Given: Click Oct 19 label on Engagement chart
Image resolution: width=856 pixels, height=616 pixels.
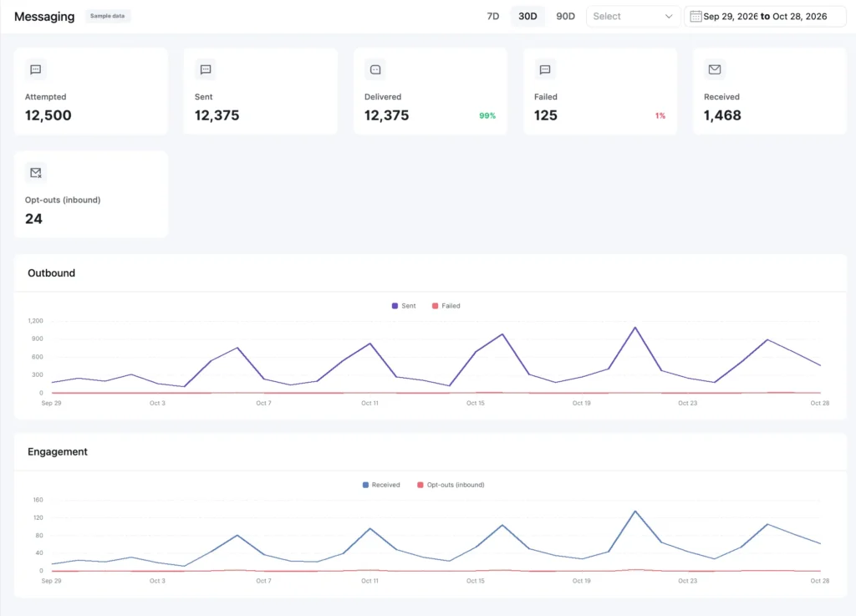Looking at the screenshot, I should [x=582, y=581].
